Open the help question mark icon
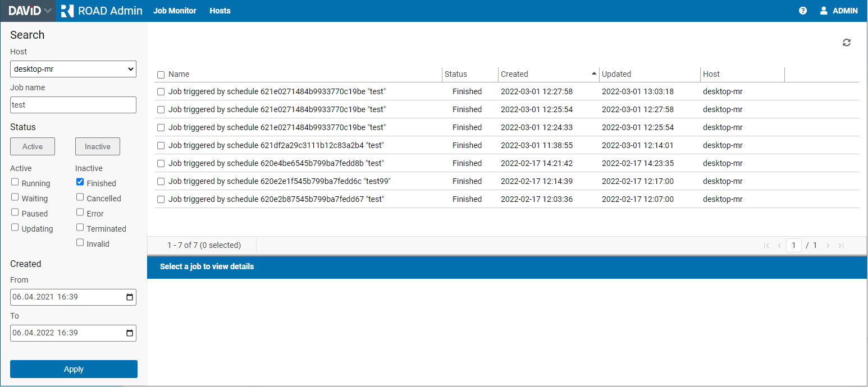 point(803,11)
